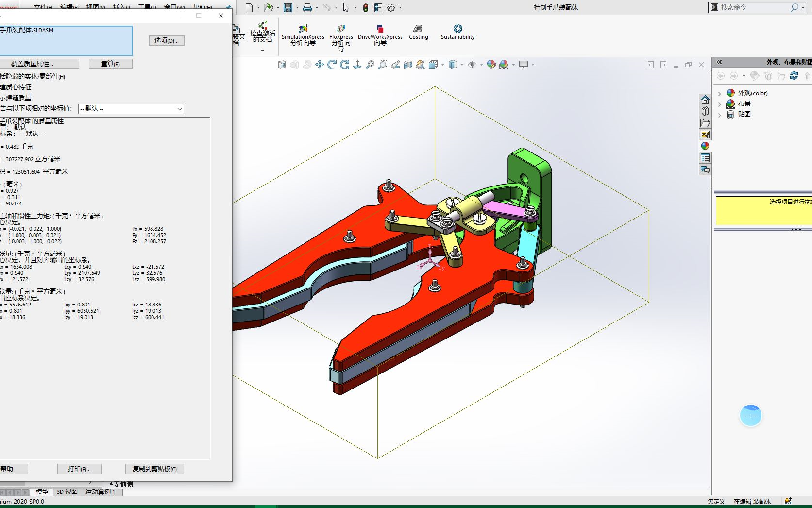Viewport: 812px width, 508px height.
Task: Click the mass value 0.482 千克
Action: click(x=19, y=147)
